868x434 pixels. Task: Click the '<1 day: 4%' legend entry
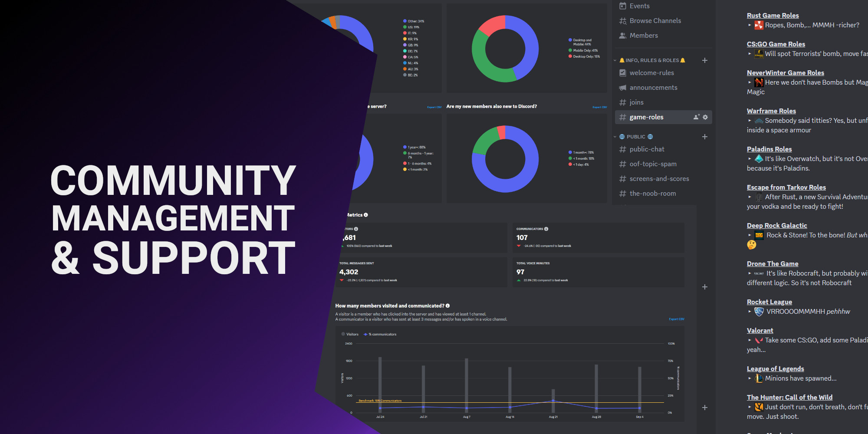579,164
